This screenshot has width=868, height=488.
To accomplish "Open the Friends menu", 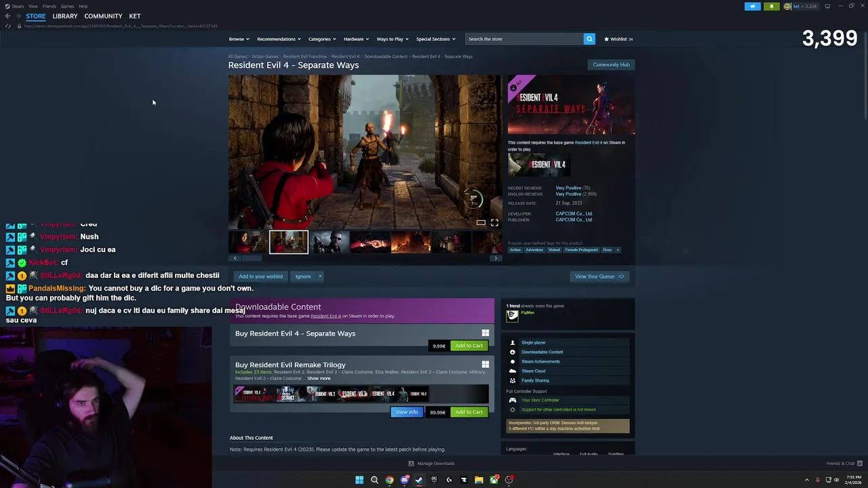I will (49, 6).
